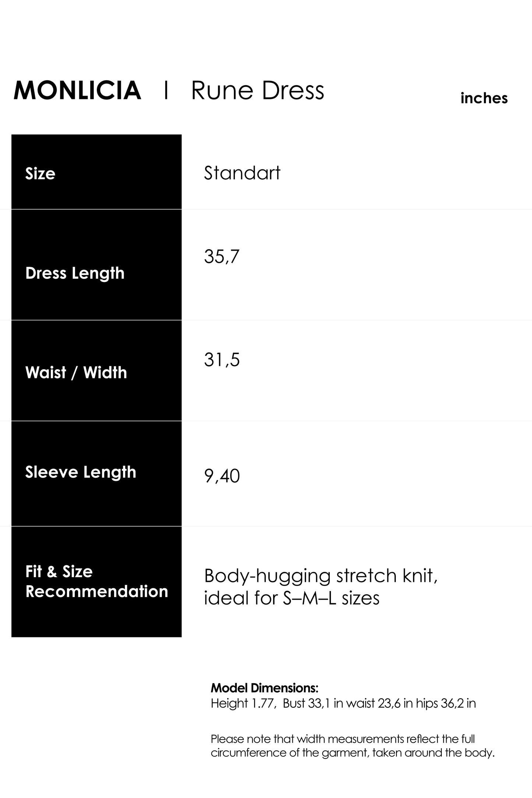Click the 9,40 sleeve length value
The height and width of the screenshot is (798, 532).
coord(222,476)
